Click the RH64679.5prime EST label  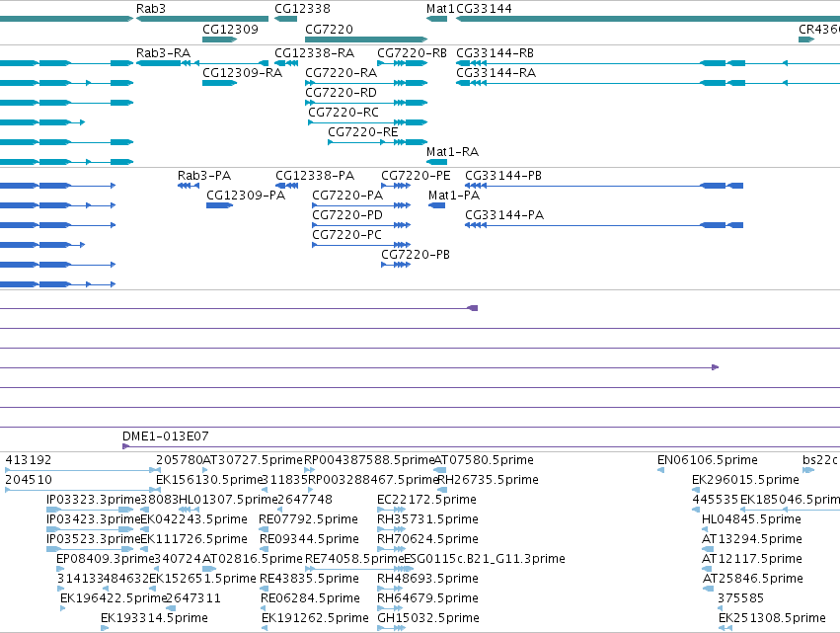click(427, 598)
